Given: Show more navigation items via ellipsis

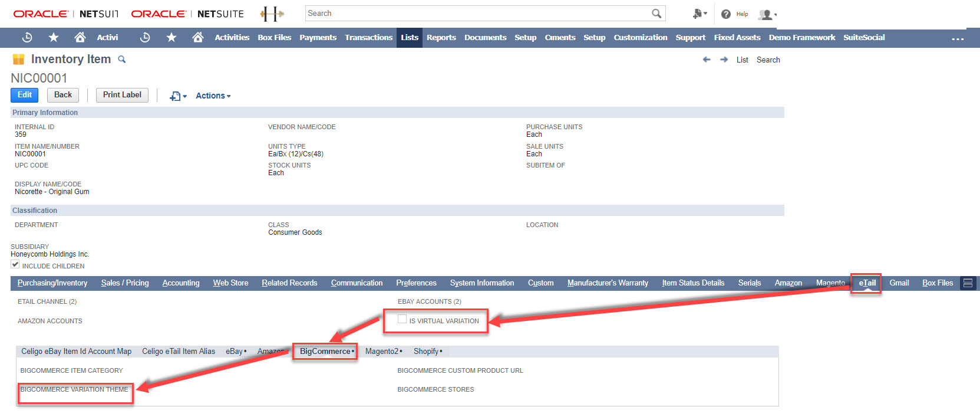Looking at the screenshot, I should pyautogui.click(x=958, y=38).
